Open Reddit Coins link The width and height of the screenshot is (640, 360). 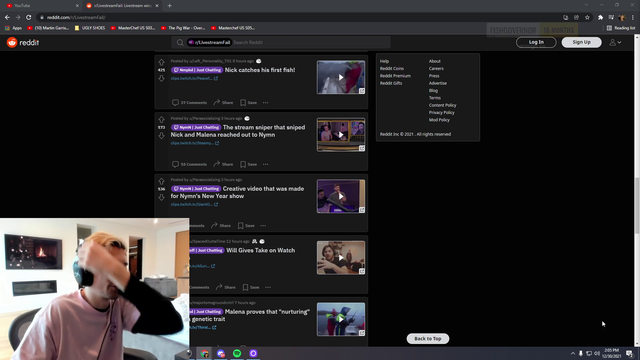coord(392,69)
